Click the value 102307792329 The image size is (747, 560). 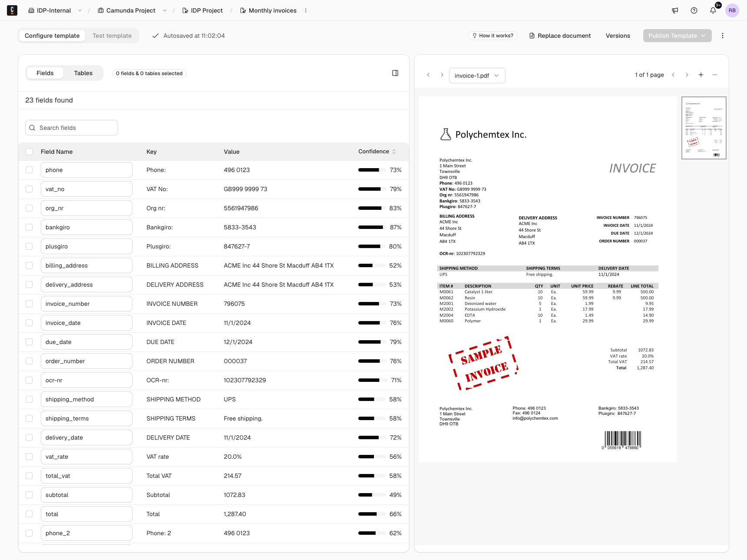click(245, 380)
